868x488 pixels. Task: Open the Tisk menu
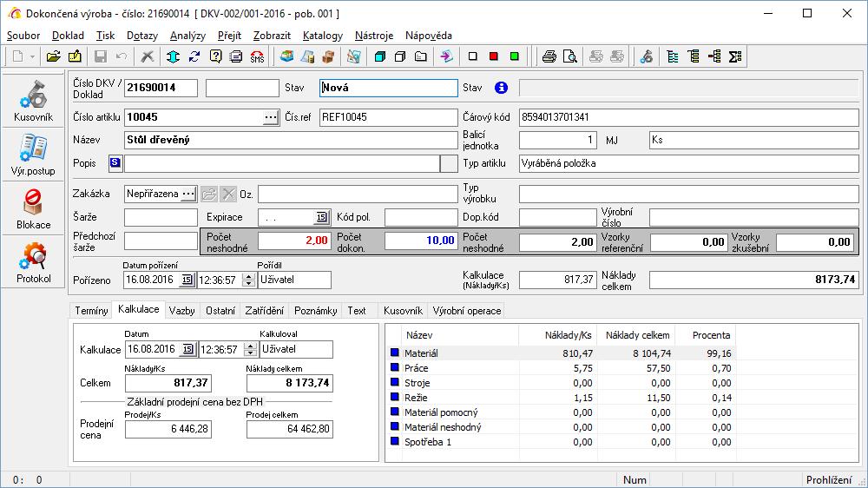pos(105,36)
